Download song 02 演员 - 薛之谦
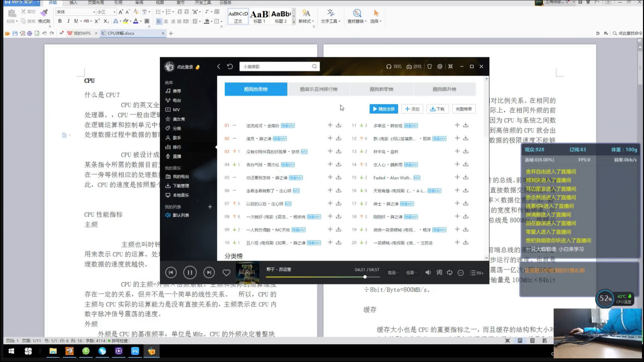 pos(339,138)
